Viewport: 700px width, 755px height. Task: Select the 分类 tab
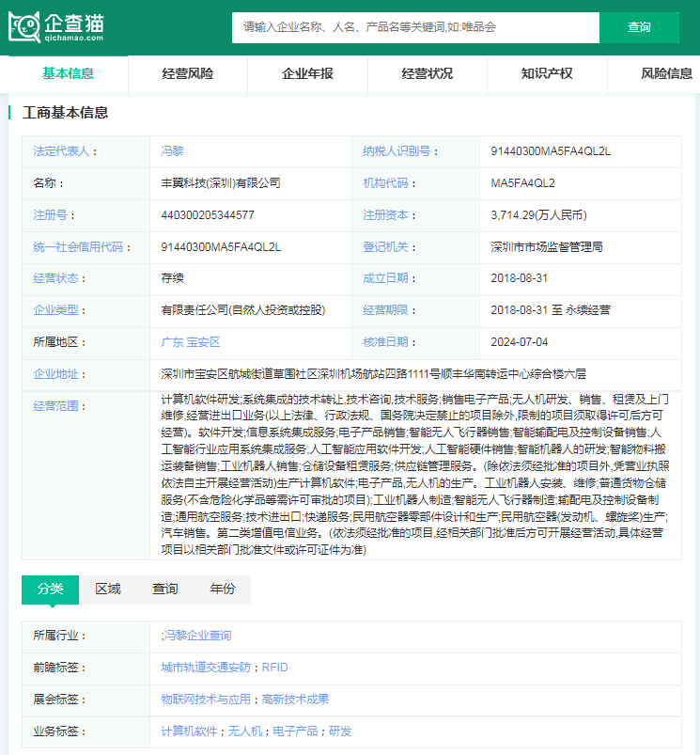point(50,589)
